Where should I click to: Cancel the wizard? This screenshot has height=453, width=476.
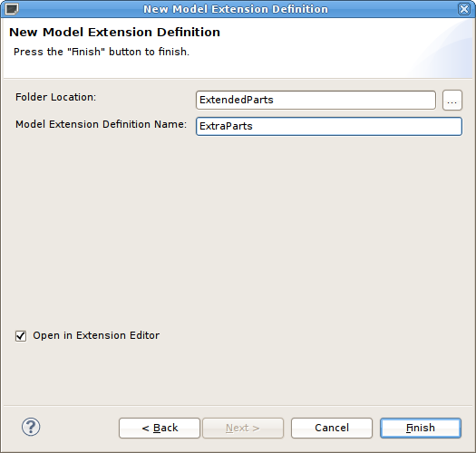coord(332,428)
